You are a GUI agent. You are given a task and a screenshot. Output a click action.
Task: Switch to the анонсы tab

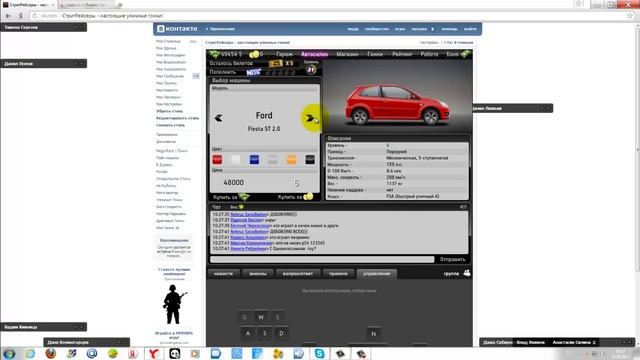[258, 273]
